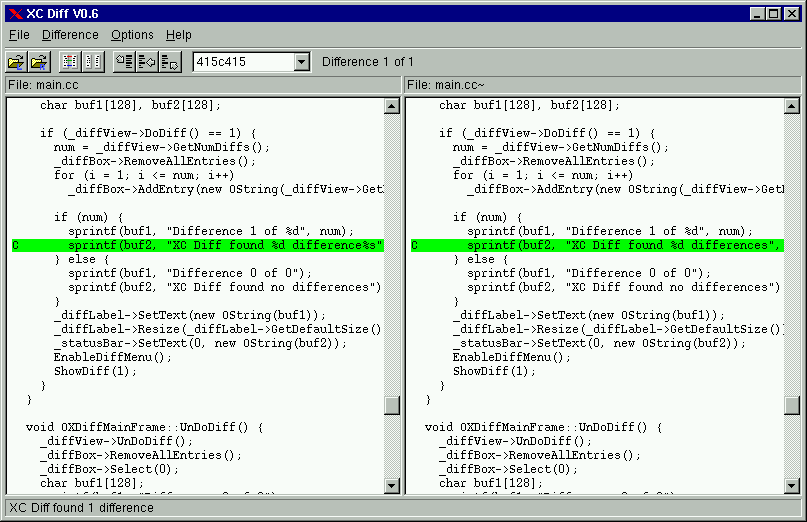Click 'char buf1[128], buf2[128];' in left pane
Image resolution: width=807 pixels, height=522 pixels.
130,105
